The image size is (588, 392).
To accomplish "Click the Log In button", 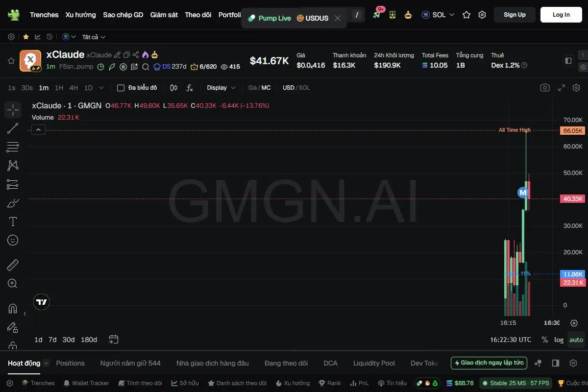I will (561, 15).
